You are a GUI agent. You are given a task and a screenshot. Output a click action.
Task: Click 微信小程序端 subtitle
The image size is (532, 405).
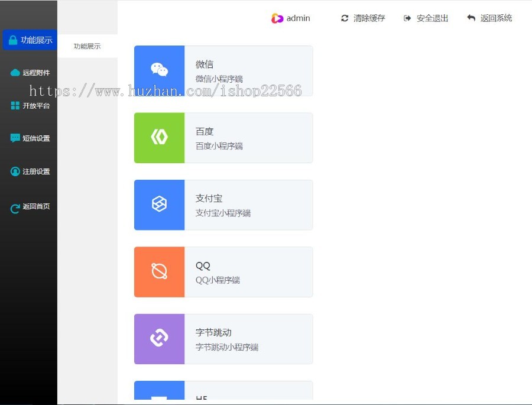[219, 79]
